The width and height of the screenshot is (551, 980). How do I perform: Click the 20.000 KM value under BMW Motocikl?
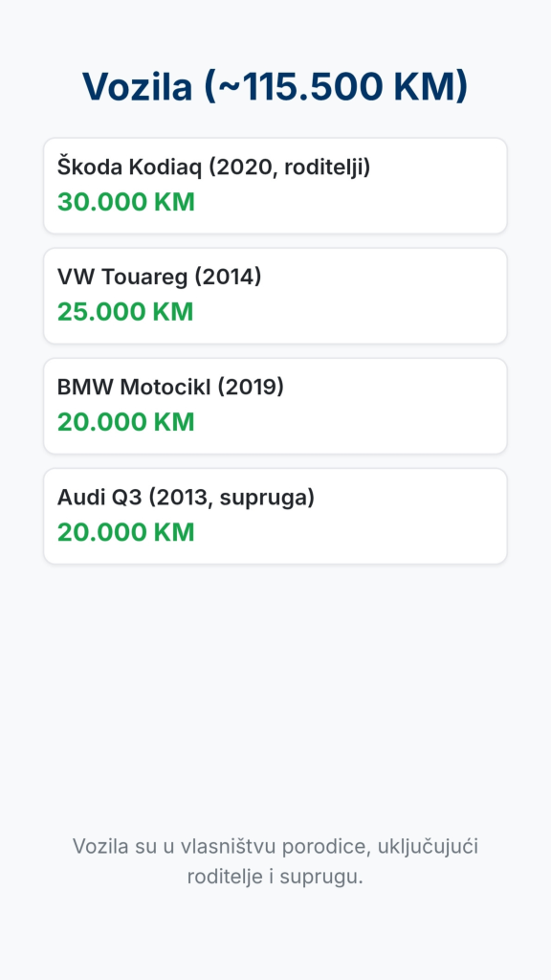coord(126,422)
